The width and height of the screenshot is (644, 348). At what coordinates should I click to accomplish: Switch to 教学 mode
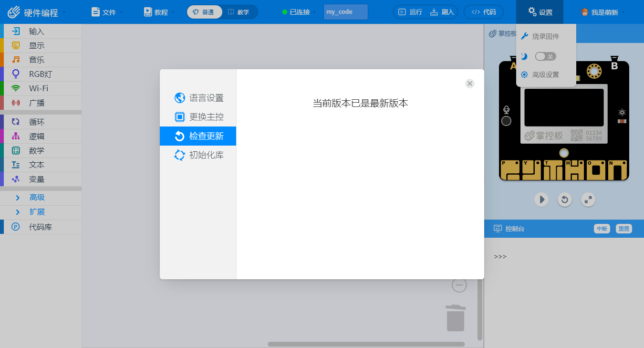tap(239, 12)
